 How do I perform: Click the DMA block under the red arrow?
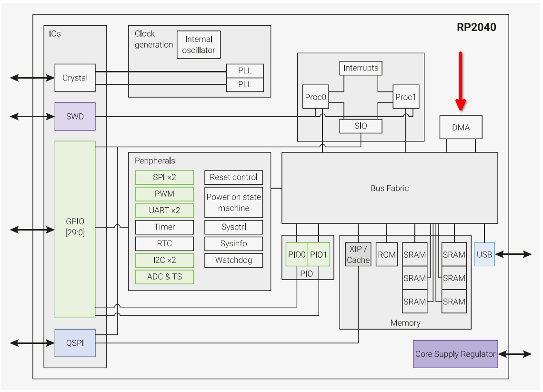click(461, 127)
